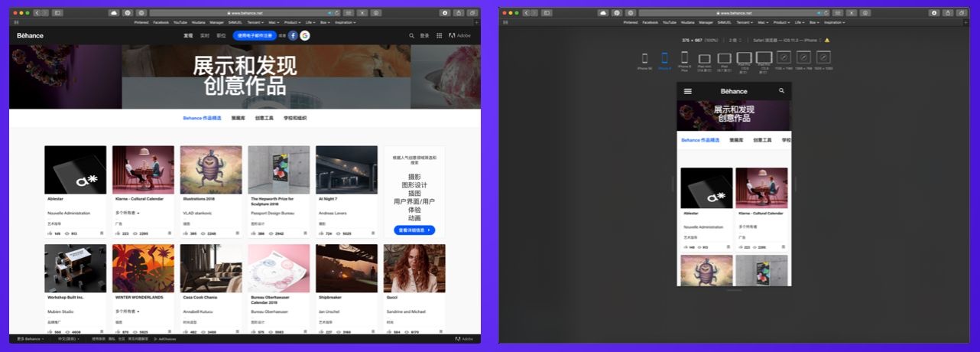Open the Tencent bookmarks folder in left window
The image size is (980, 352).
point(255,22)
